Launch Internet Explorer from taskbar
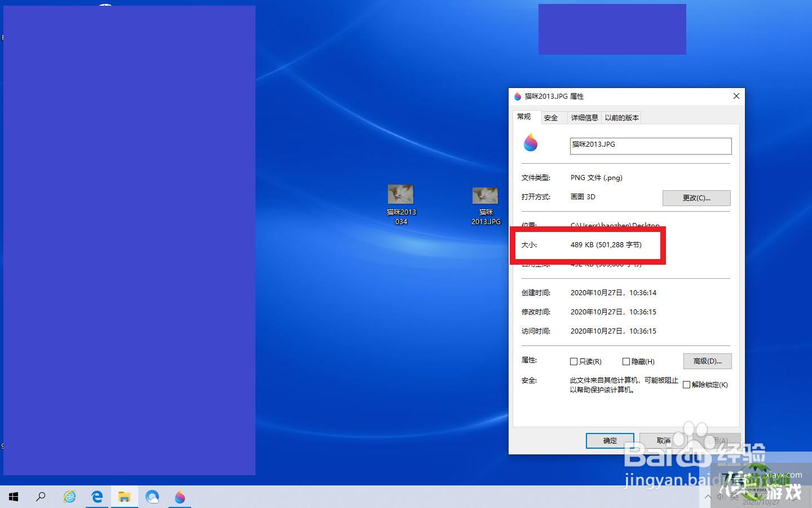 [69, 497]
